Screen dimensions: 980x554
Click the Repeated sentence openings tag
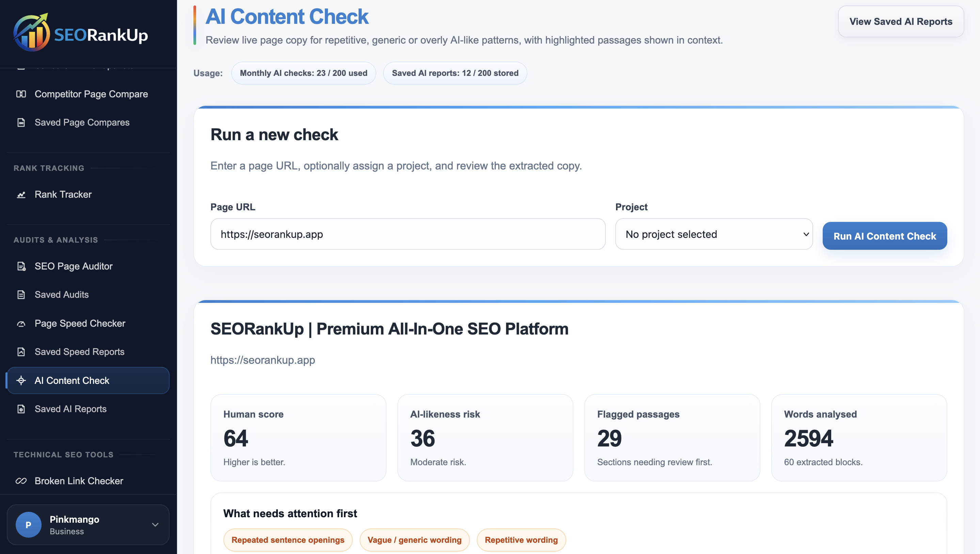(x=288, y=540)
